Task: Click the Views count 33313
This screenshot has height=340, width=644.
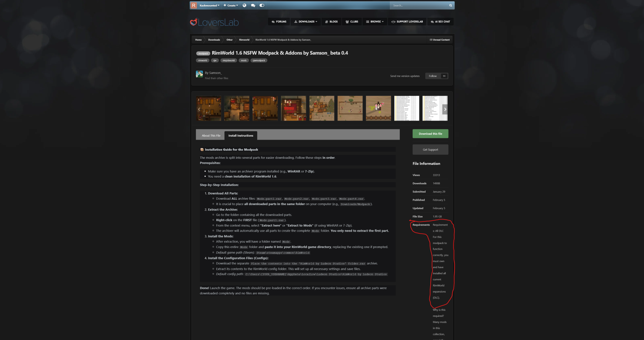Action: (436, 175)
